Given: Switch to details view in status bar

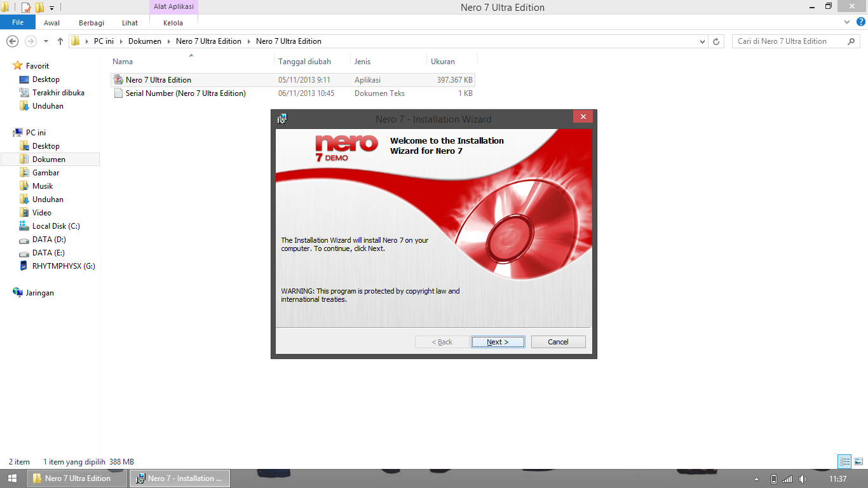Looking at the screenshot, I should (x=844, y=462).
